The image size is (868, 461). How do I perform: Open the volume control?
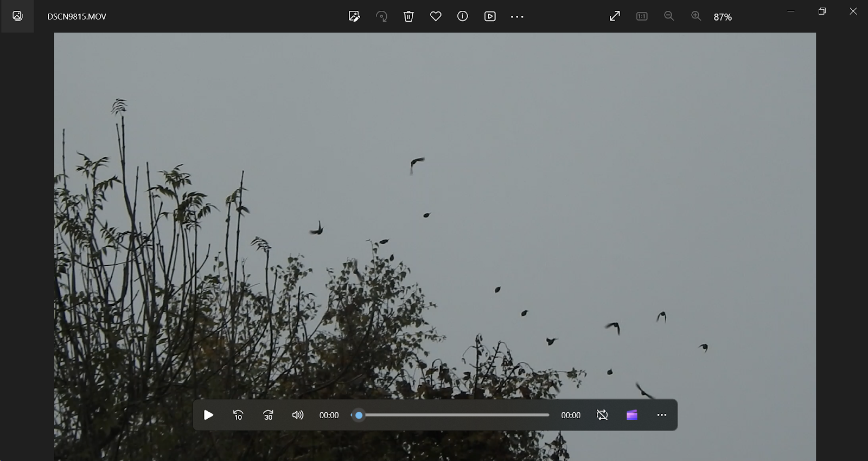(x=298, y=415)
